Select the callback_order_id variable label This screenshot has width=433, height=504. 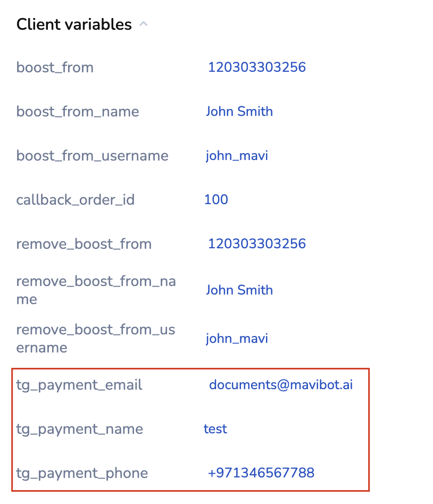pyautogui.click(x=76, y=200)
